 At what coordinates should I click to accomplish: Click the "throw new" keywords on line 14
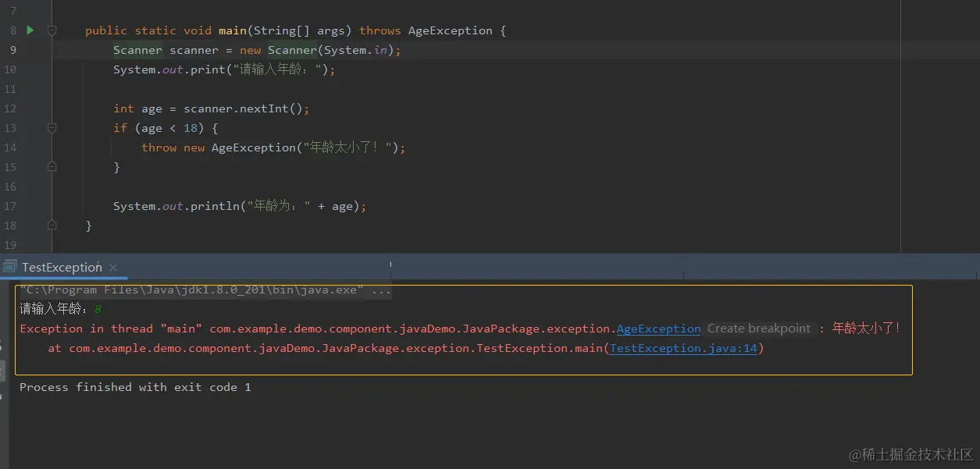click(x=173, y=147)
